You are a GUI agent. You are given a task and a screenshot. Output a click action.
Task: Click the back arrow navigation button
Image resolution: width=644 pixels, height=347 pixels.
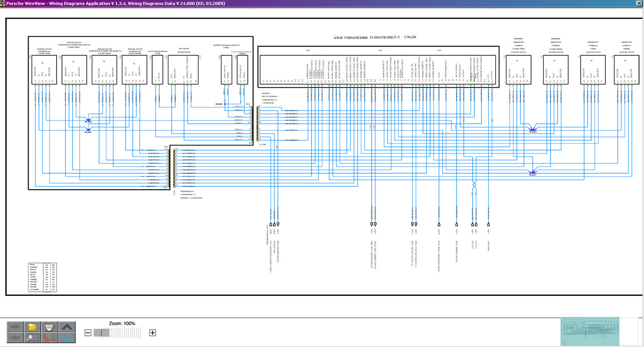[x=15, y=337]
